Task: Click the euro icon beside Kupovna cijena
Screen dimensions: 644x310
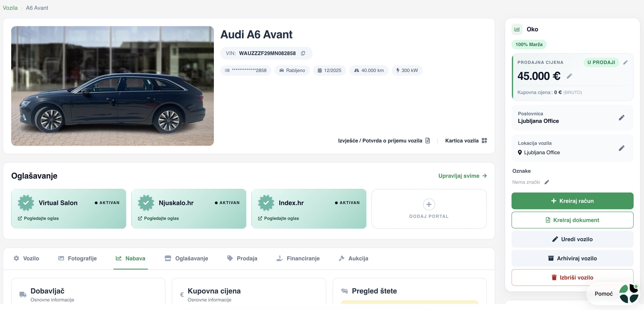Action: 182,294
